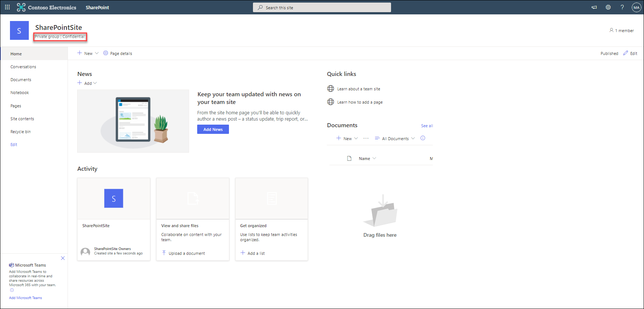The height and width of the screenshot is (309, 644).
Task: Click the Published status text
Action: (609, 53)
